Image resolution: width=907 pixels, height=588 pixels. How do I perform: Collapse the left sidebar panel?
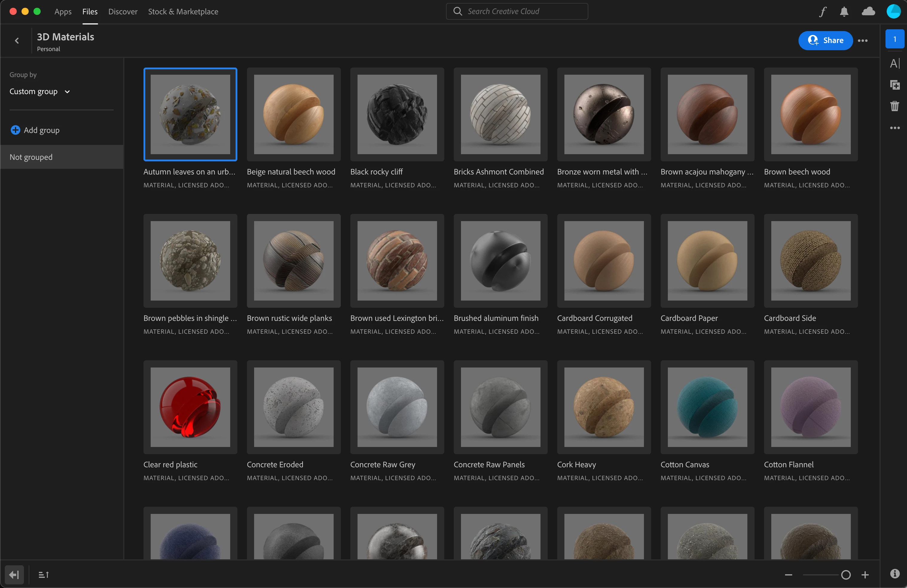(14, 575)
